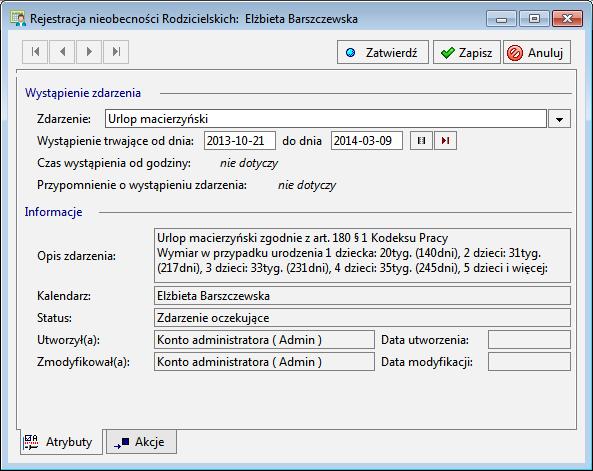Click the 'Informacje' section heading

53,212
